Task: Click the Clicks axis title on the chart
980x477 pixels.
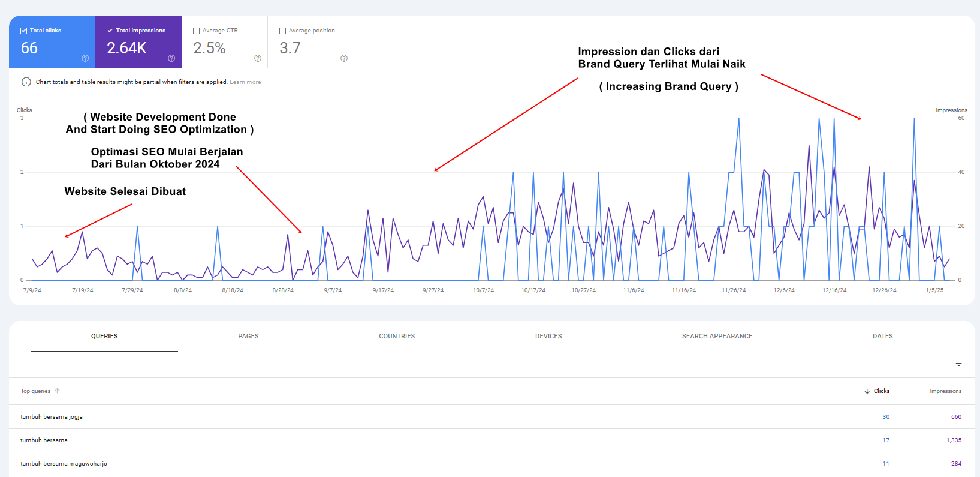Action: pos(25,110)
